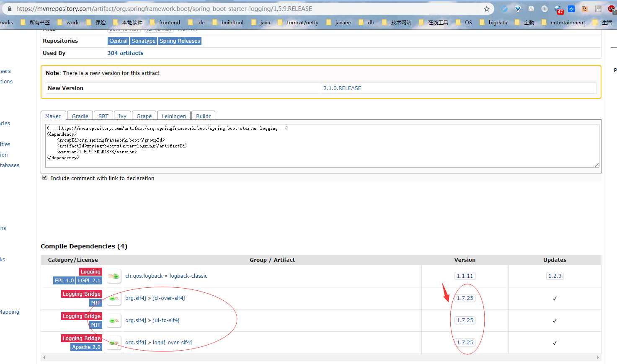Switch to the Ivy tab
617x364 pixels.
[x=122, y=116]
